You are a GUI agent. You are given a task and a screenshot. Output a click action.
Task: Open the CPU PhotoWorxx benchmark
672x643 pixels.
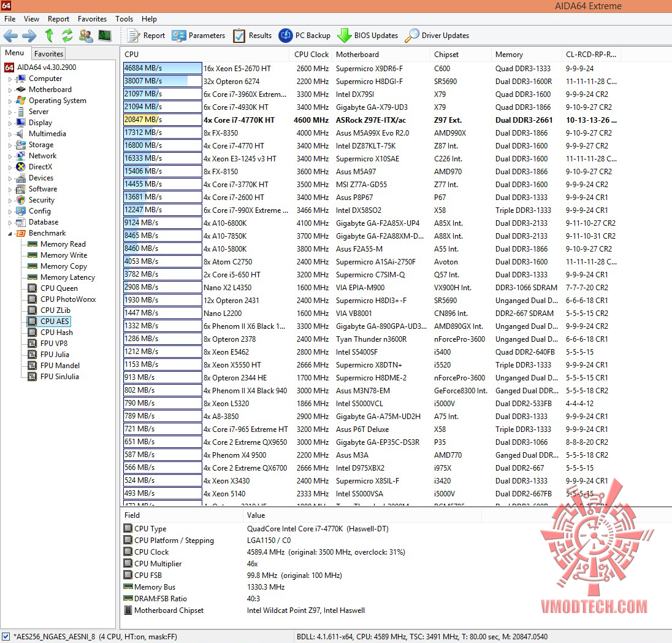pyautogui.click(x=62, y=299)
